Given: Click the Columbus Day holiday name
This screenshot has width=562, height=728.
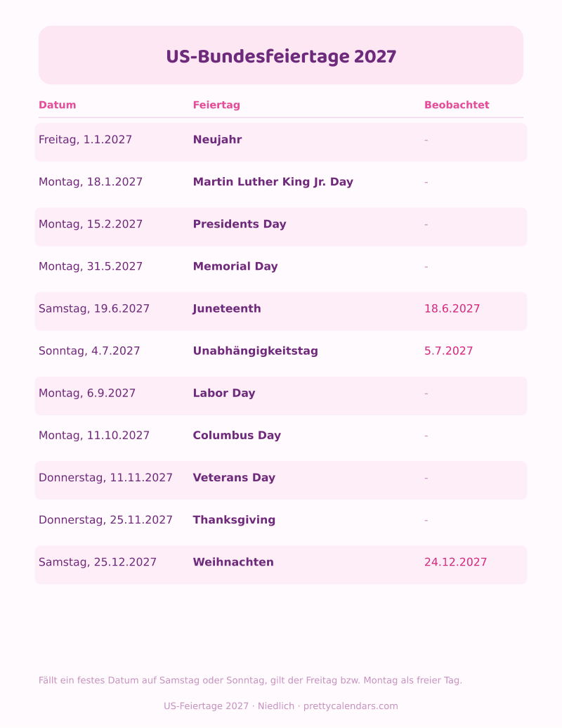Looking at the screenshot, I should pyautogui.click(x=237, y=435).
